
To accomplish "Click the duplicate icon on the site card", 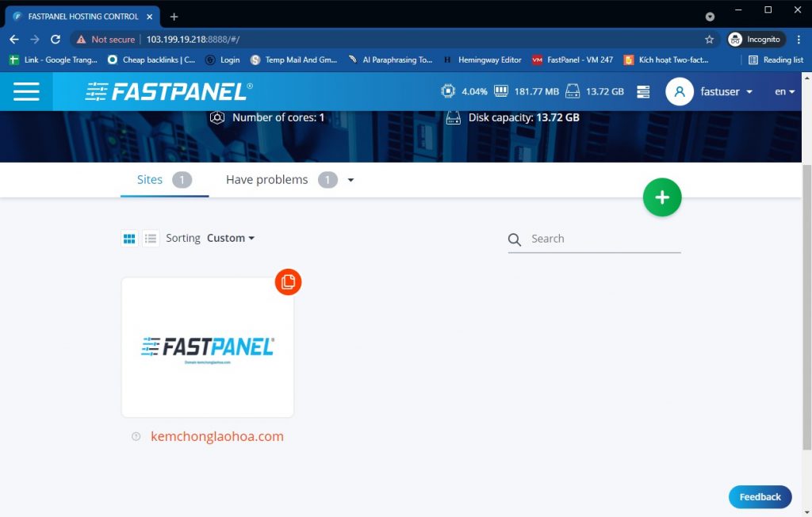I will pyautogui.click(x=288, y=281).
